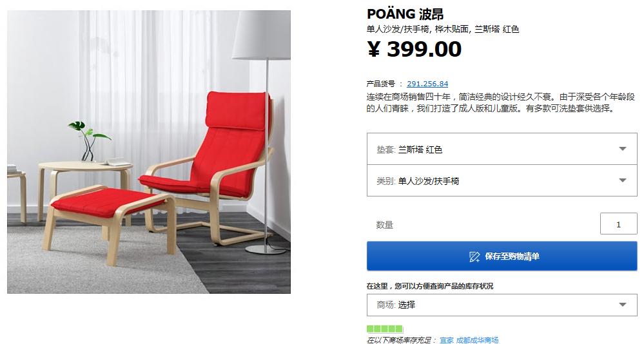The image size is (644, 344).
Task: Open the 宜家 成都成华商场 store link
Action: [469, 340]
